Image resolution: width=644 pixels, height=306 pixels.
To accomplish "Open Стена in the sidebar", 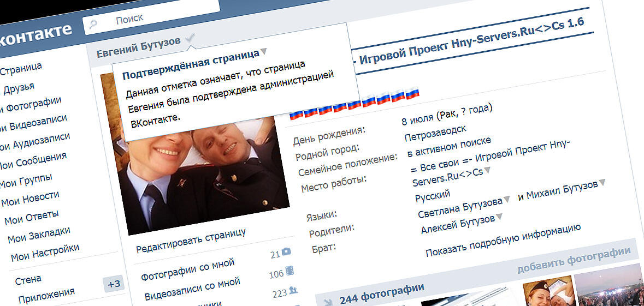I will tap(28, 280).
